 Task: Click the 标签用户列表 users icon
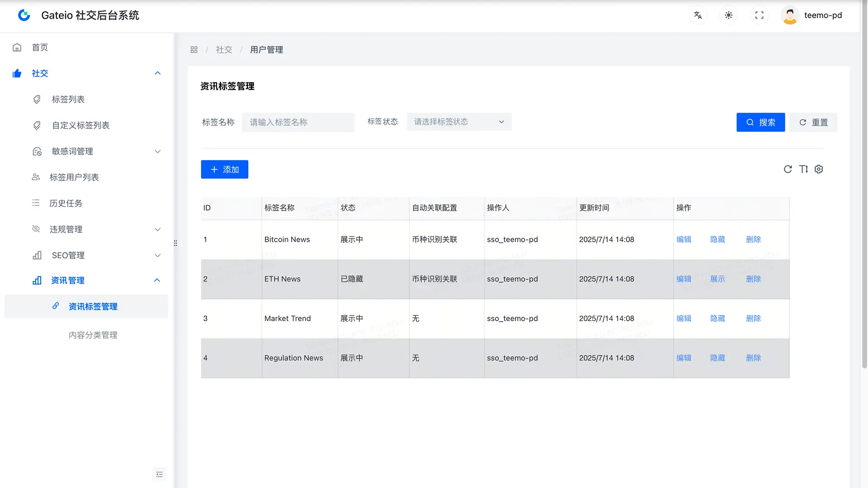(x=36, y=177)
